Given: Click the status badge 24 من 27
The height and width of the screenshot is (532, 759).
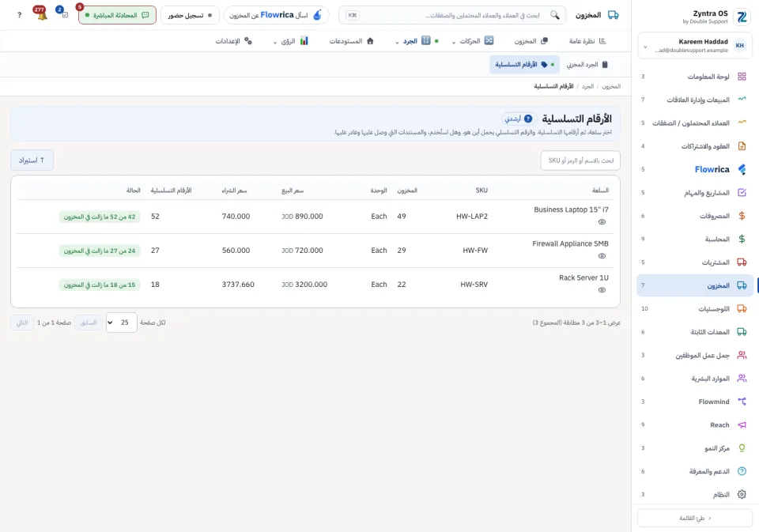Looking at the screenshot, I should [x=100, y=251].
